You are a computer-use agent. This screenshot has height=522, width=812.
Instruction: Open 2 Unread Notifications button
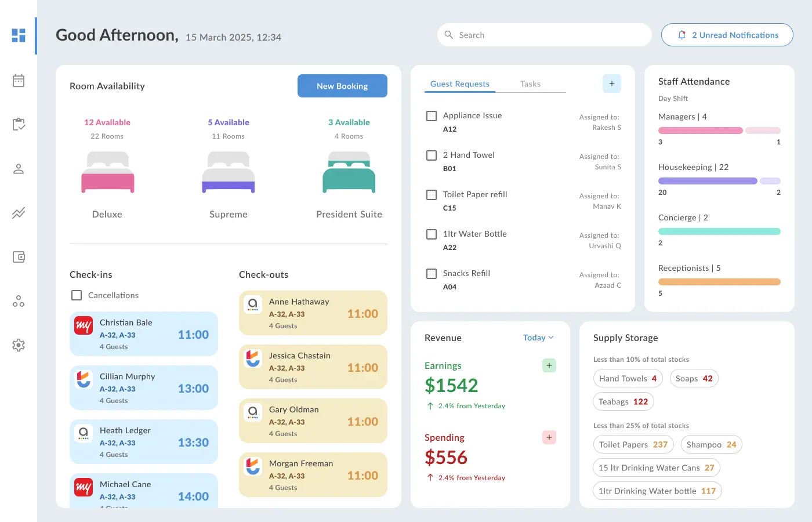coord(727,35)
